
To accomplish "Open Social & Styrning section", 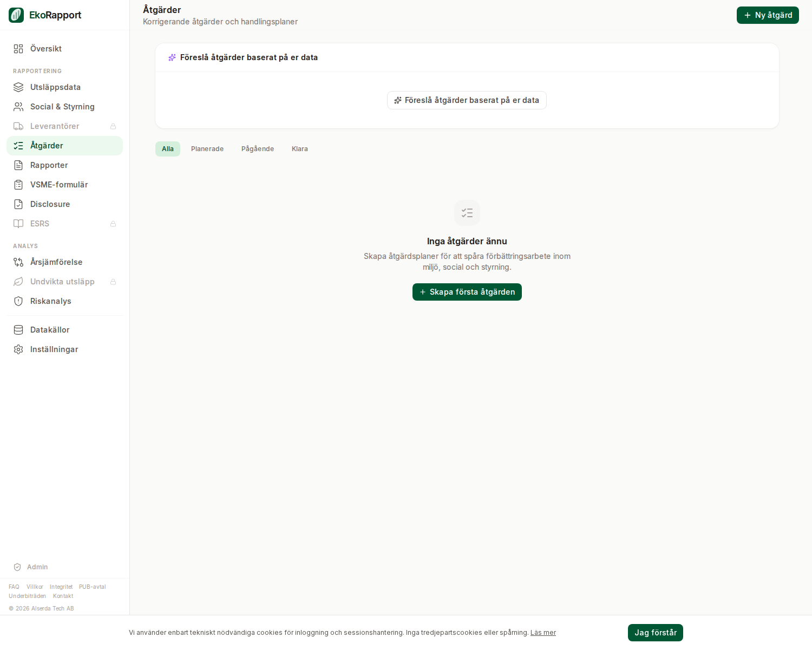I will pyautogui.click(x=64, y=107).
